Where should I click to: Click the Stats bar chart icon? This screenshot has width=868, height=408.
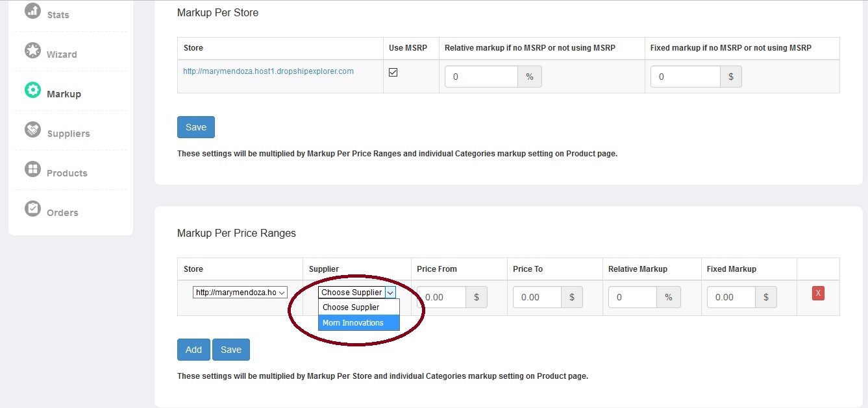pos(32,11)
